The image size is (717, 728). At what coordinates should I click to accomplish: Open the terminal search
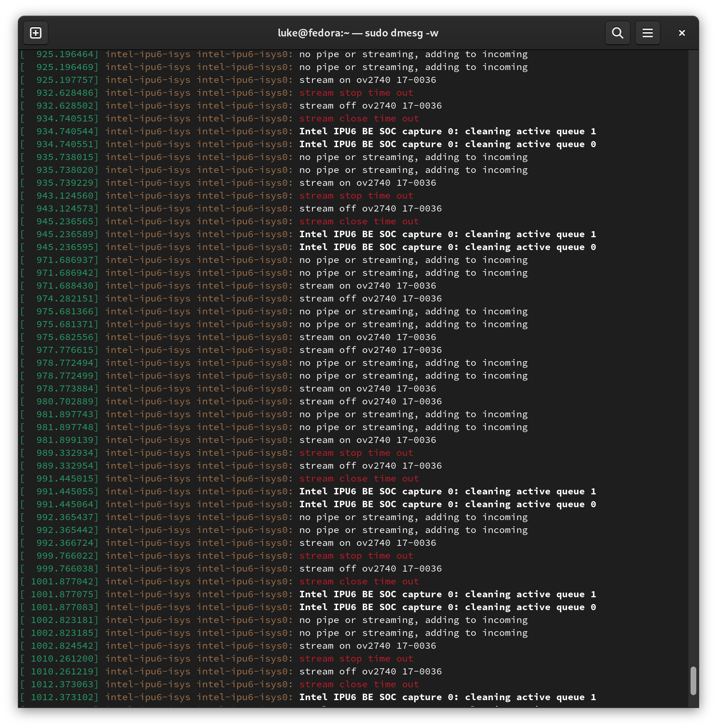[617, 33]
